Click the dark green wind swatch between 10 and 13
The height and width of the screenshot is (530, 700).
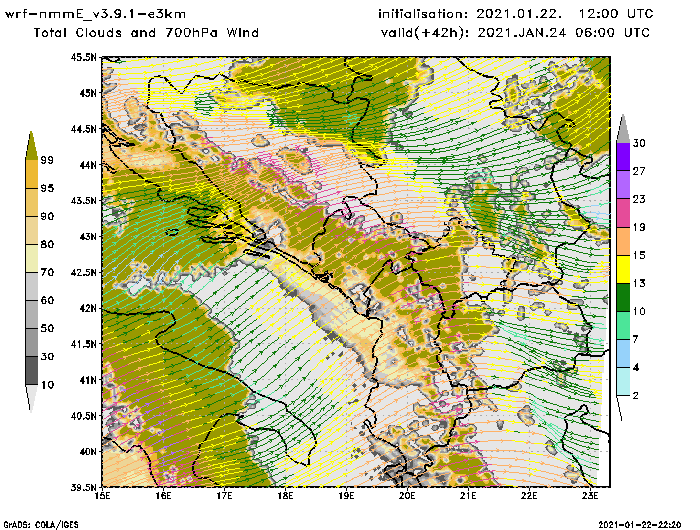point(623,297)
